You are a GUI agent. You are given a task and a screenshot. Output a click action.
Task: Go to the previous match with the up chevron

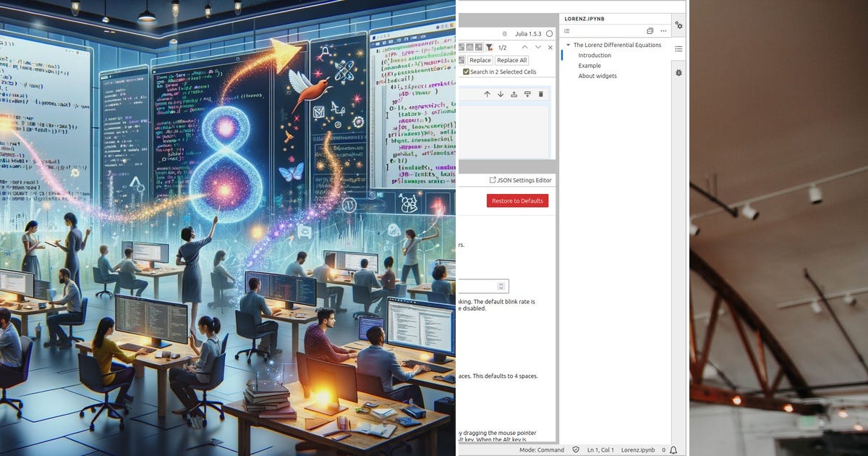[x=525, y=46]
